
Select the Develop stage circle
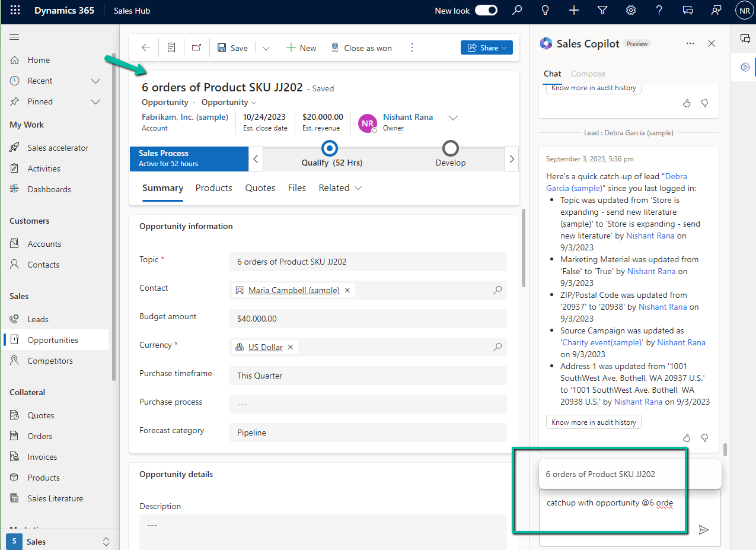[x=451, y=148]
